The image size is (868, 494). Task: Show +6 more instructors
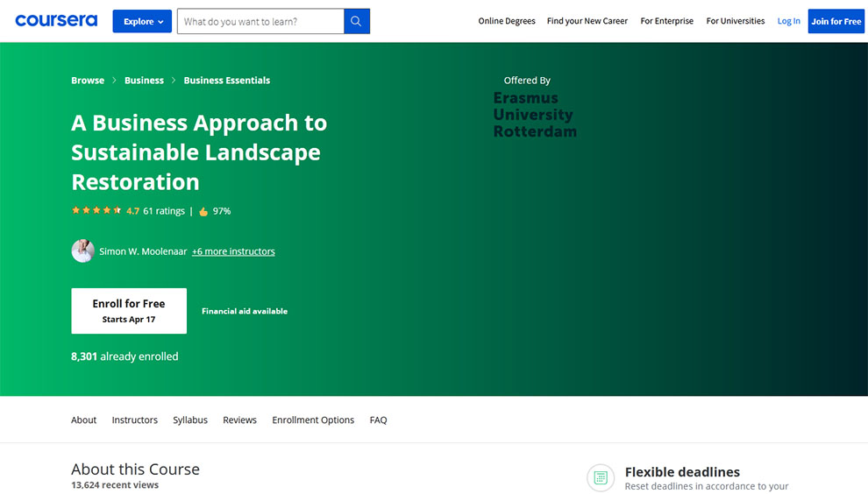pyautogui.click(x=233, y=251)
